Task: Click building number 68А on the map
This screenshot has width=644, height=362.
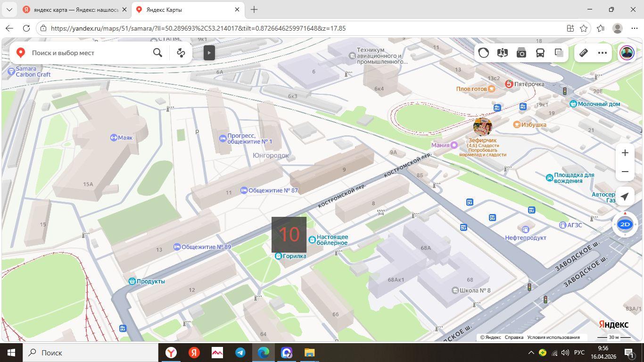Action: 426,248
